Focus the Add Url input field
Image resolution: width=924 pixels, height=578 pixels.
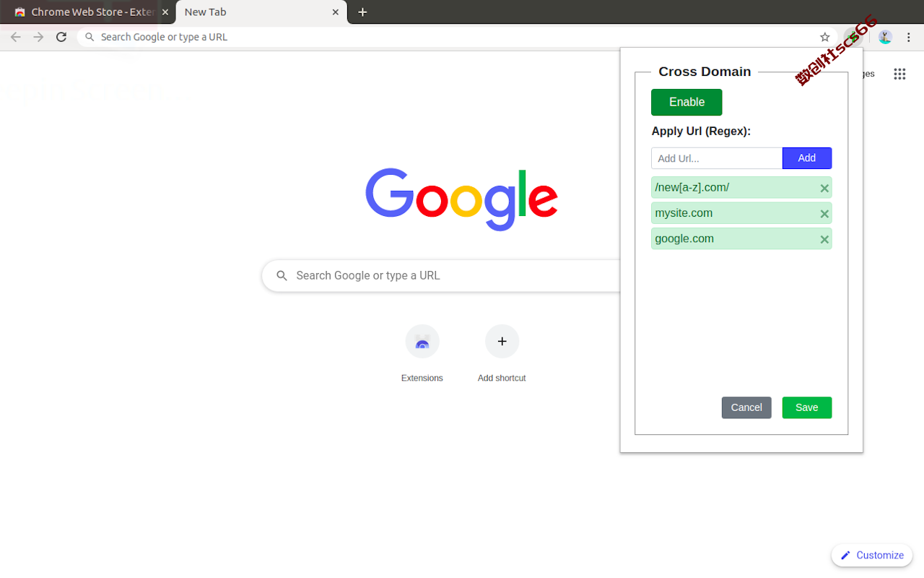[717, 158]
